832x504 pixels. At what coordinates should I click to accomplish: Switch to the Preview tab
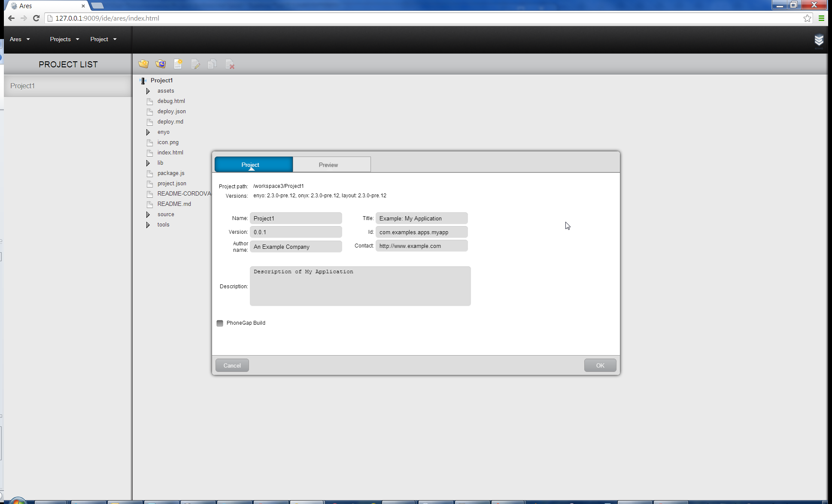tap(328, 164)
